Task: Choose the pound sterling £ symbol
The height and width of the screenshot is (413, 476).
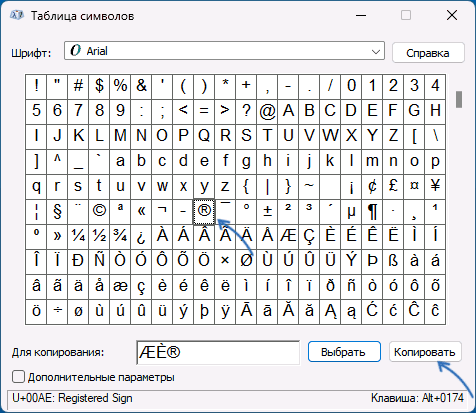Action: tap(393, 187)
